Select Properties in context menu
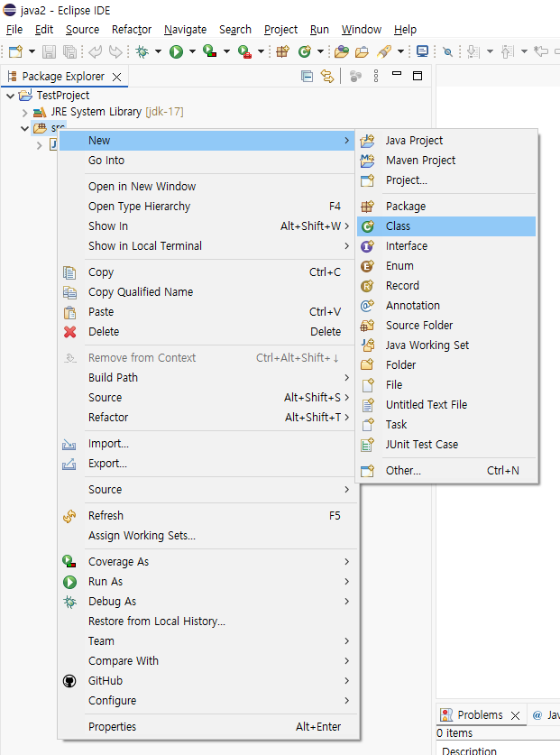The height and width of the screenshot is (755, 560). [x=207, y=727]
